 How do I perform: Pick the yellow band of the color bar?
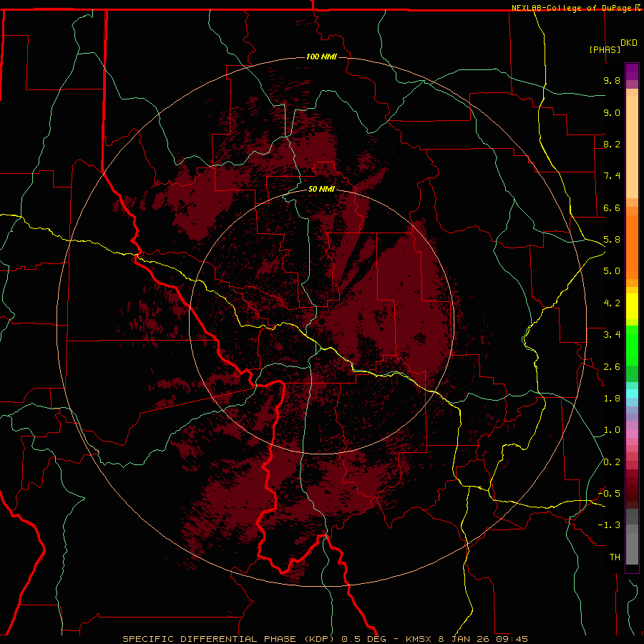(632, 306)
